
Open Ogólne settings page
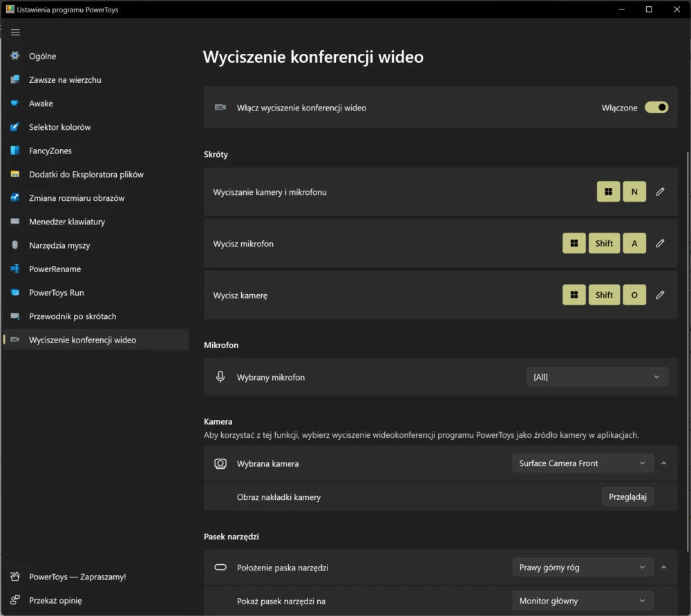point(96,56)
